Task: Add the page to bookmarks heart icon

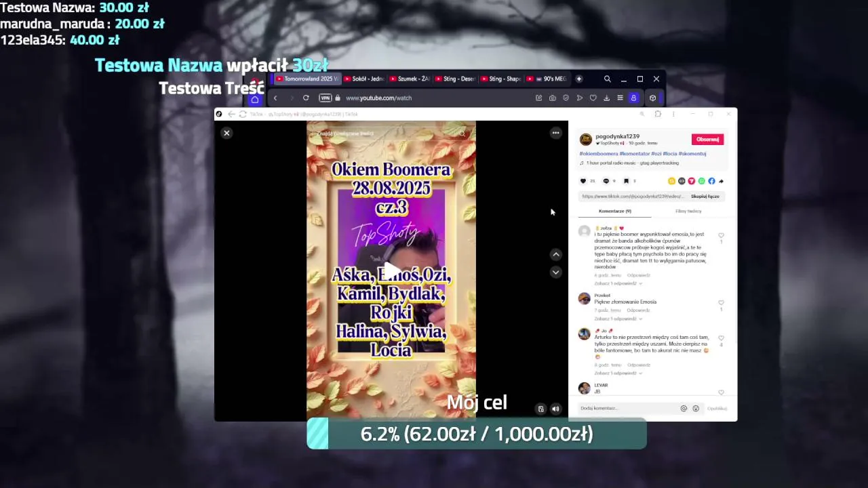Action: click(x=593, y=98)
